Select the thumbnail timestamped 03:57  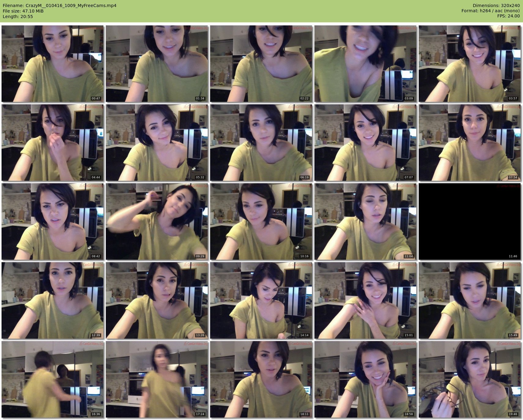point(470,64)
